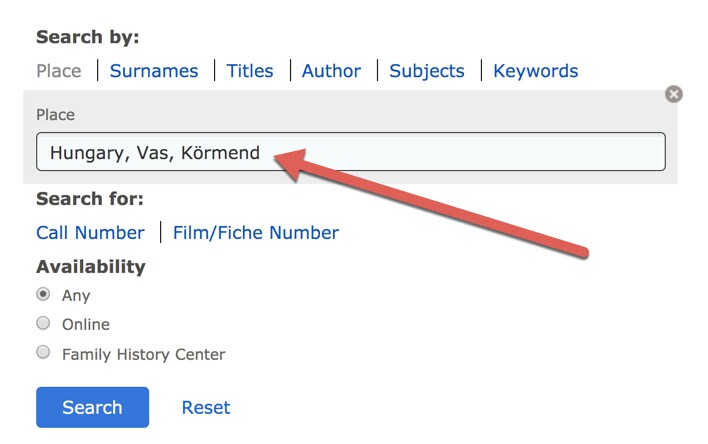Click the blue Search button

tap(93, 407)
